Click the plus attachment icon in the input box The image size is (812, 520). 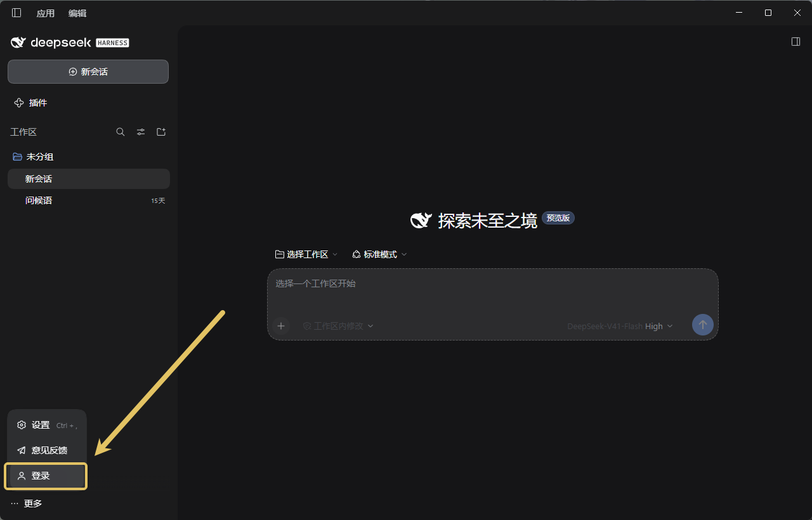click(x=281, y=326)
